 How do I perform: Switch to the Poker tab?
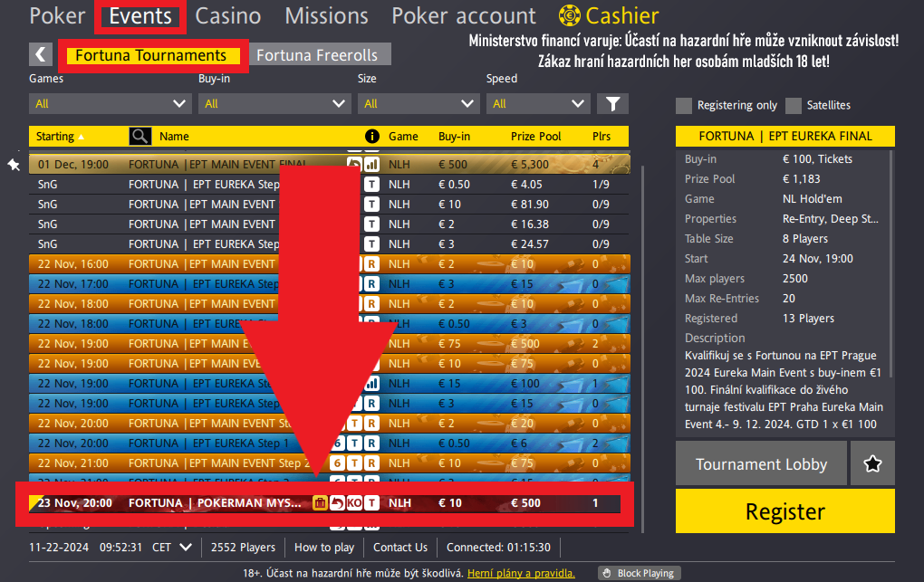[x=57, y=16]
